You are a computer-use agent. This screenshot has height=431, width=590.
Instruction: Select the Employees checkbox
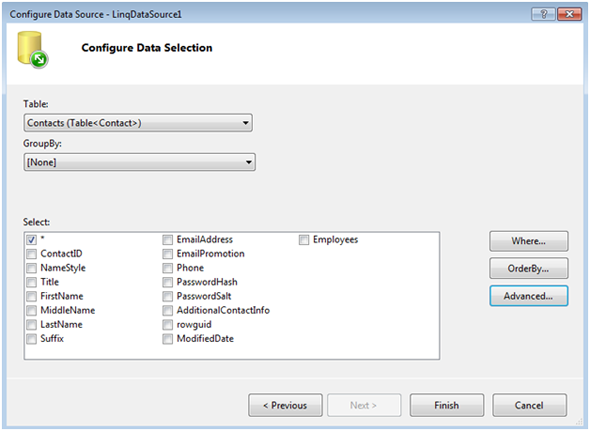point(304,240)
